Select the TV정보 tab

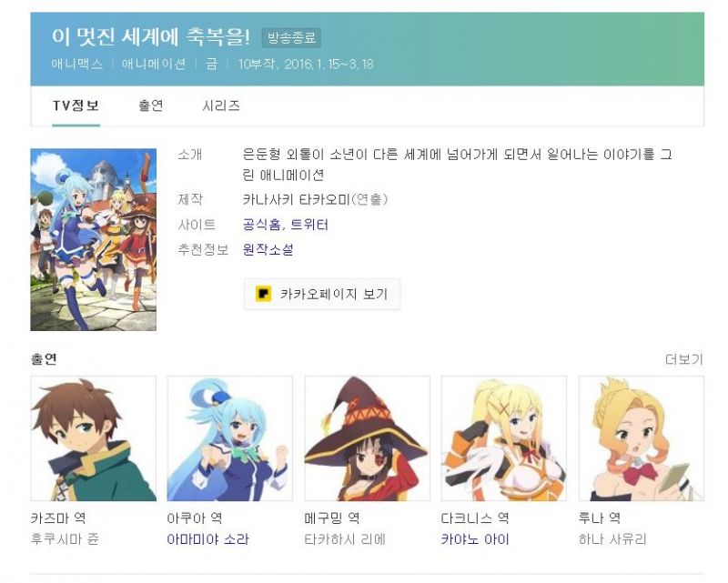tap(76, 106)
